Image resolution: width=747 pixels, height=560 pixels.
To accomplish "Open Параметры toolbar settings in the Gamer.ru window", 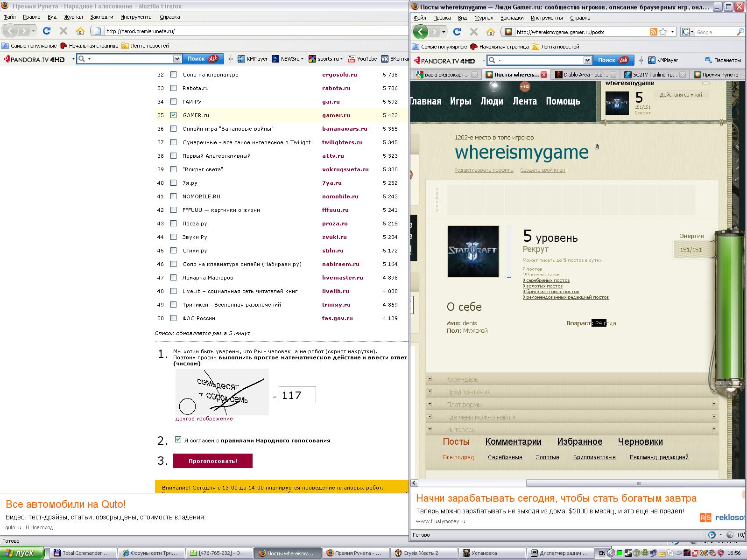I will pos(723,60).
